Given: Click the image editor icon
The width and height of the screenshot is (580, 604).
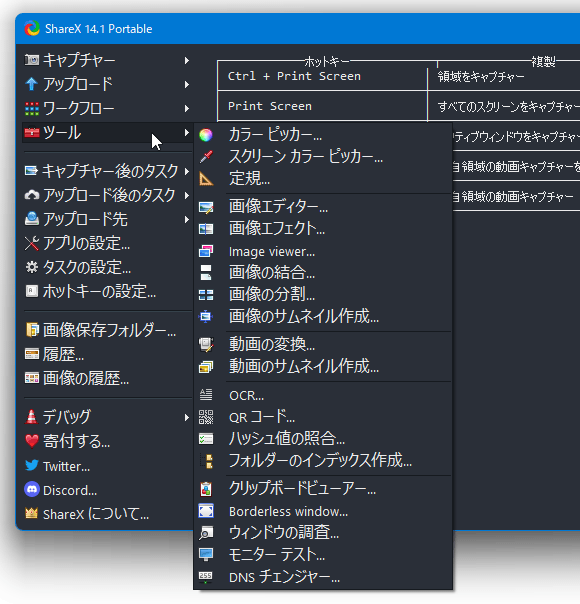Looking at the screenshot, I should (206, 207).
